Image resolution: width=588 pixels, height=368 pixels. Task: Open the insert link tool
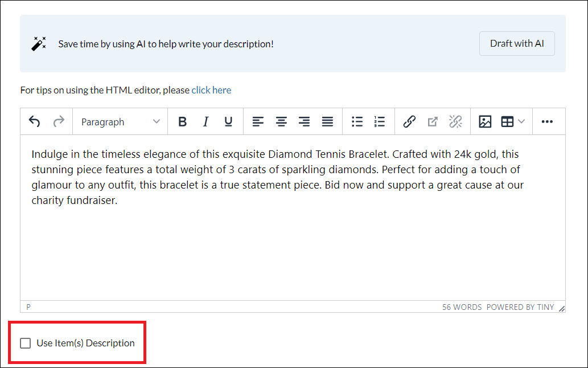point(409,121)
